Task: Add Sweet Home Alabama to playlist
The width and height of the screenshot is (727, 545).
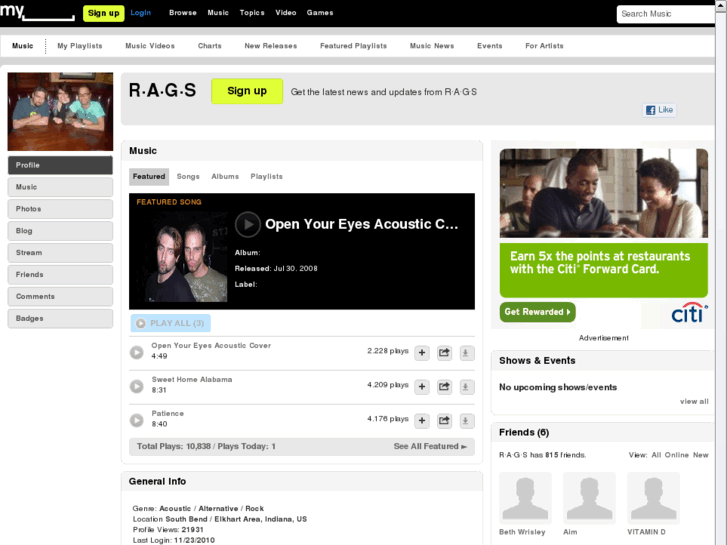Action: point(422,387)
